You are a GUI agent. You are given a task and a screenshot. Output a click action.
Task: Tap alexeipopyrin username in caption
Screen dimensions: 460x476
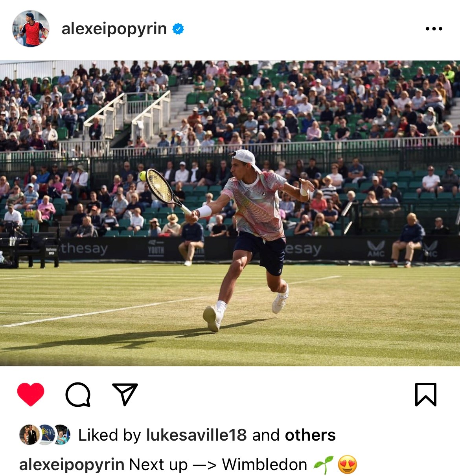click(x=72, y=465)
